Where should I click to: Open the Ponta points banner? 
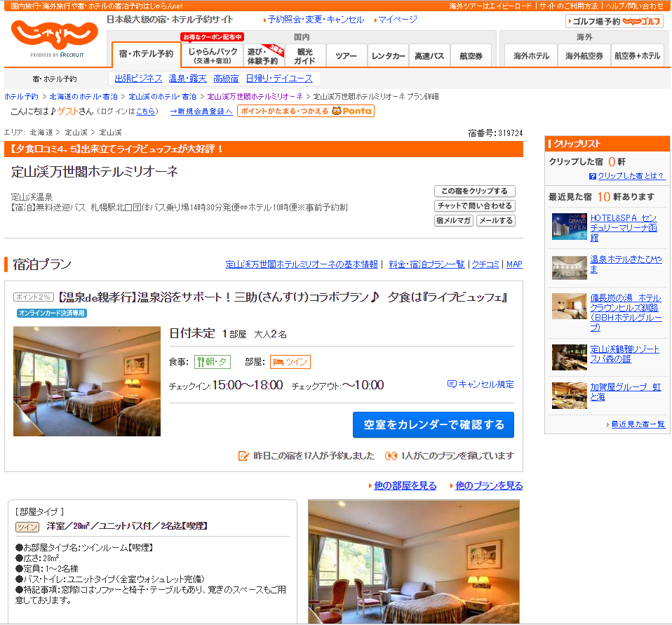(x=306, y=111)
